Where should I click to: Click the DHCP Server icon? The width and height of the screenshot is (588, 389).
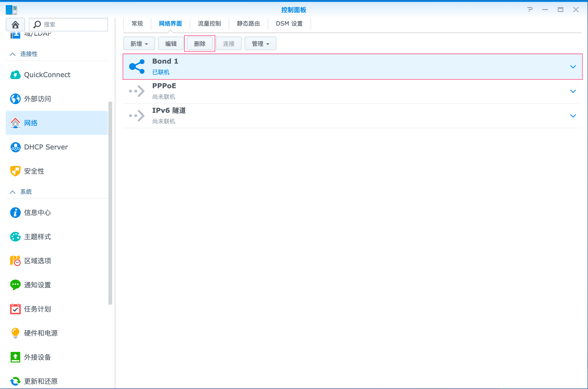pos(15,147)
